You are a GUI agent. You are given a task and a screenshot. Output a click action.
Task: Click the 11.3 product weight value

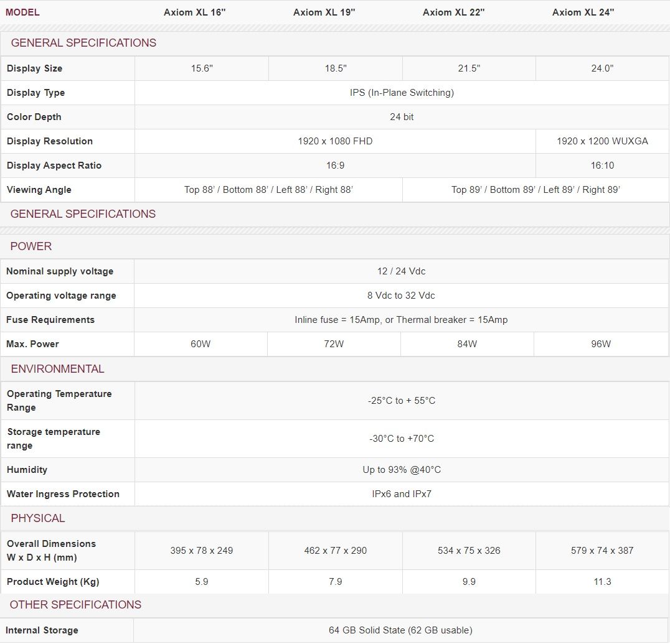coord(602,582)
